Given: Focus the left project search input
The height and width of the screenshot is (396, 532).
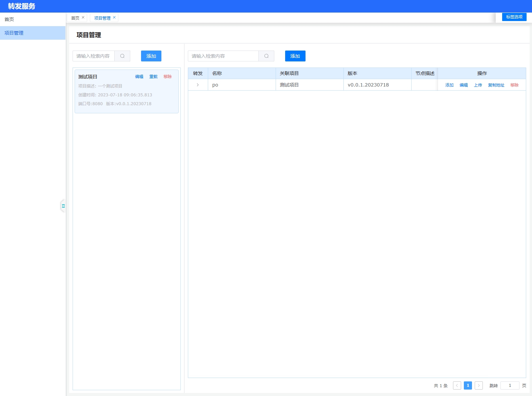Looking at the screenshot, I should click(94, 56).
